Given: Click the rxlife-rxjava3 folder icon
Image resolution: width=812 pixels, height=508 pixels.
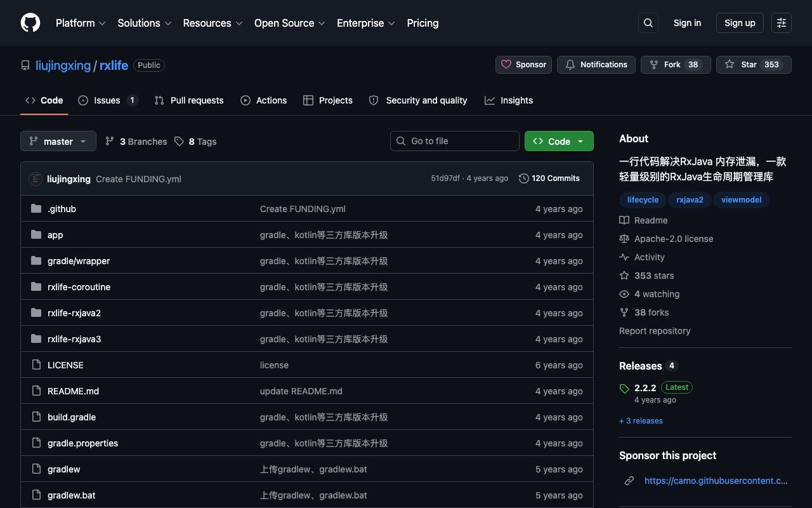Looking at the screenshot, I should pos(36,339).
